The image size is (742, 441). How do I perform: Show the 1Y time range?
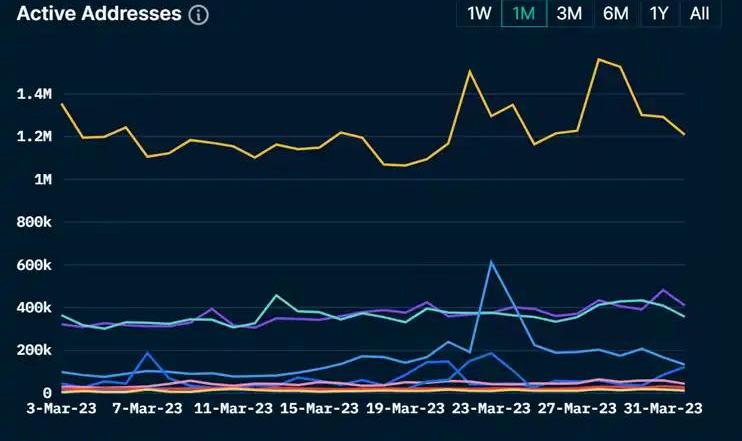point(658,14)
